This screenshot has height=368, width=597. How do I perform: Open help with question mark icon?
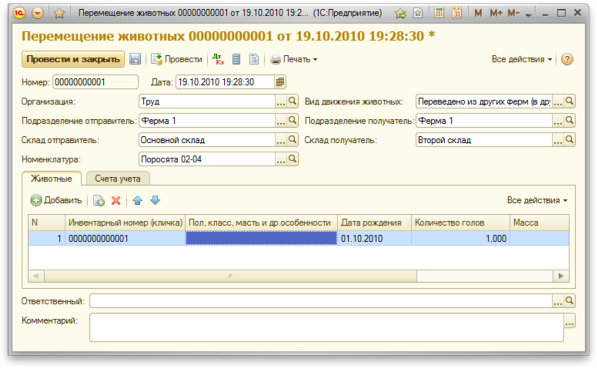(x=567, y=59)
